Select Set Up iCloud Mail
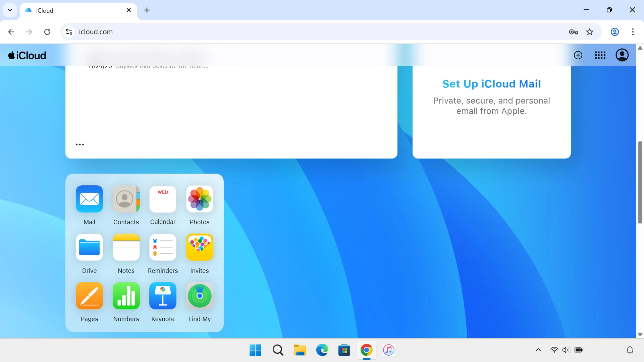The height and width of the screenshot is (362, 644). tap(491, 84)
